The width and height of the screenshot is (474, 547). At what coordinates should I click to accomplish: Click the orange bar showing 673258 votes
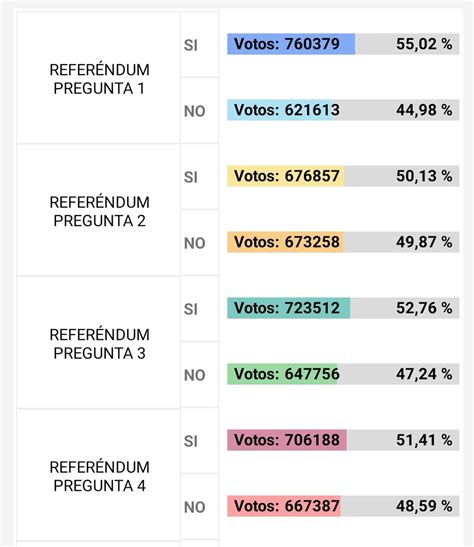285,242
